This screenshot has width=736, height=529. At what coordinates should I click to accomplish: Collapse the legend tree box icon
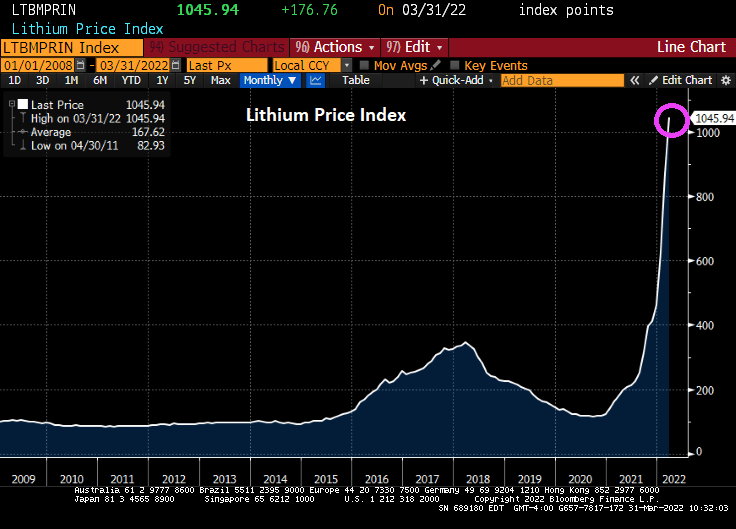[9, 104]
